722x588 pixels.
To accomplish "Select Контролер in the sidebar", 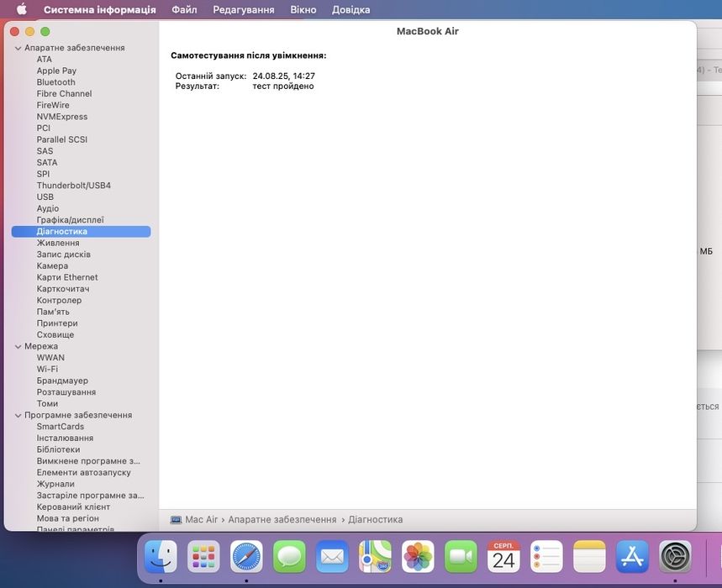I will click(59, 301).
